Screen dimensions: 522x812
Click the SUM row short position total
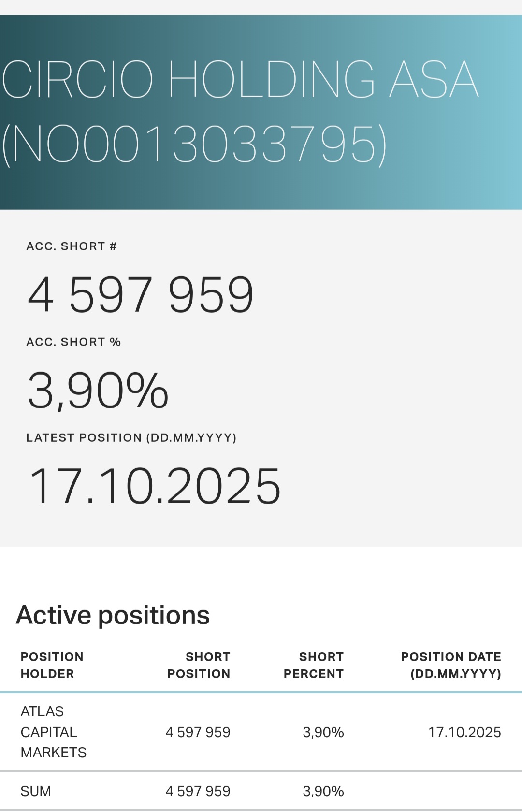198,791
